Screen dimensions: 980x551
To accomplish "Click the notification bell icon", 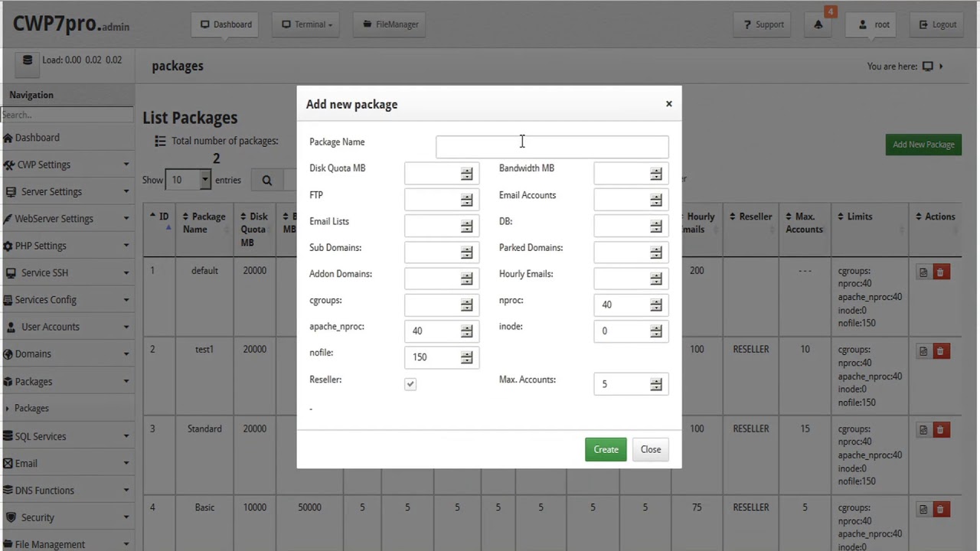I will point(818,24).
